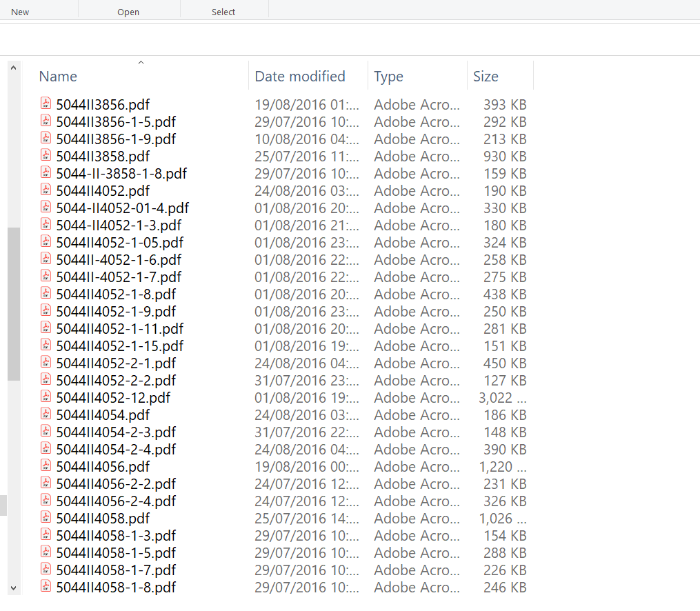The height and width of the screenshot is (611, 700).
Task: Click the PDF icon of 5044II3858.pdf
Action: (46, 156)
